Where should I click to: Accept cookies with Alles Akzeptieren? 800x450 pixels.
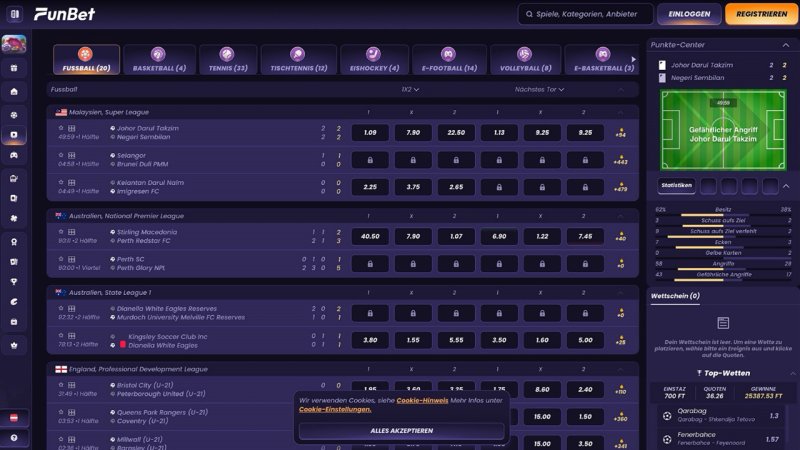pos(401,430)
